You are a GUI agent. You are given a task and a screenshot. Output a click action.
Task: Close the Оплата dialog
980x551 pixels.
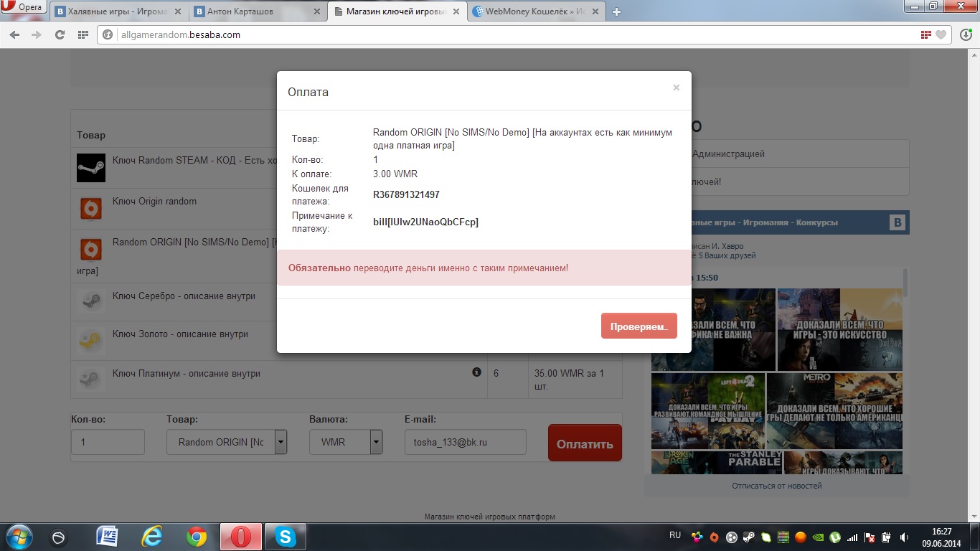[x=676, y=88]
